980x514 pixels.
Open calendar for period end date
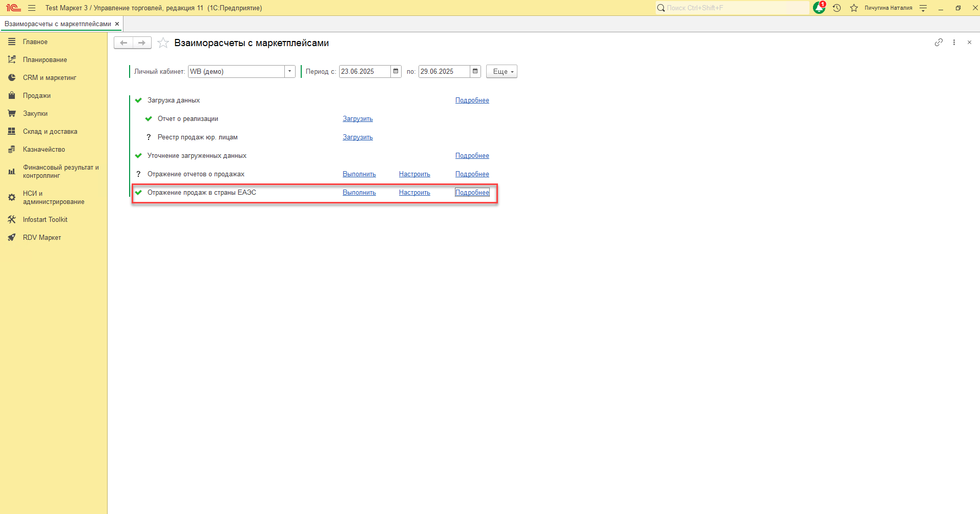point(475,71)
